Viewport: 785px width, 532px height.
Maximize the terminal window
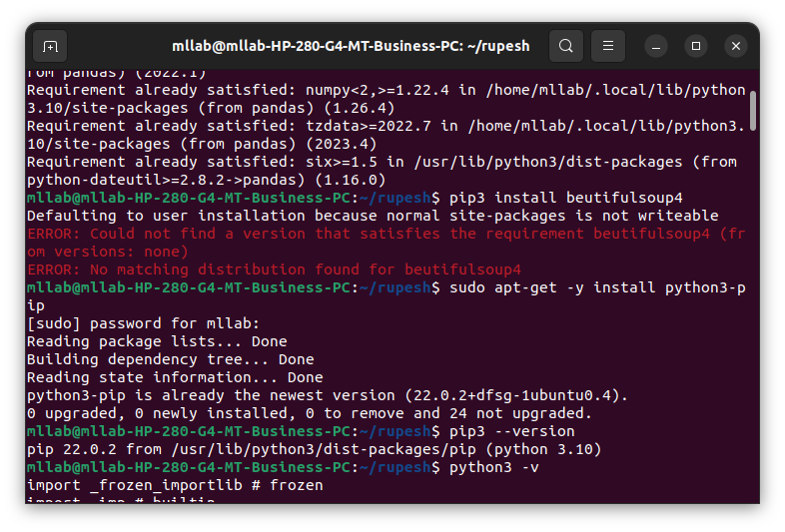(x=696, y=46)
